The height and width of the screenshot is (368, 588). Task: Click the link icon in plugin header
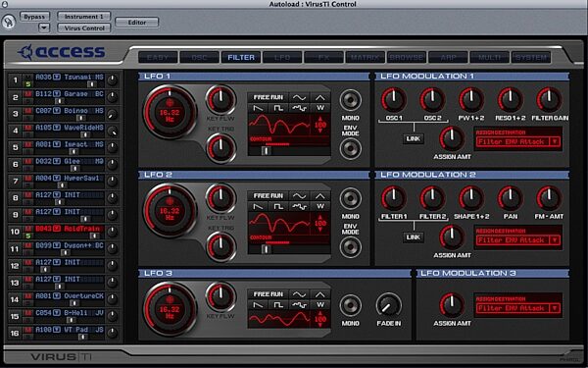coord(8,23)
